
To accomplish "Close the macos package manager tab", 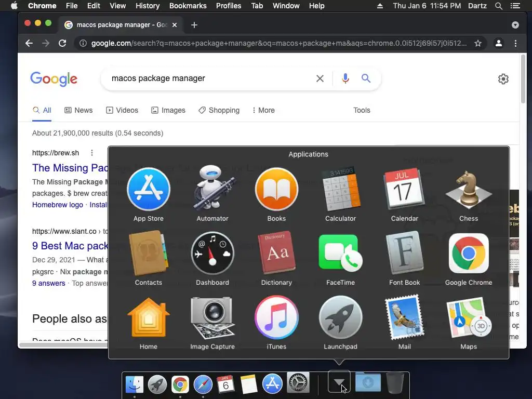I will tap(175, 25).
